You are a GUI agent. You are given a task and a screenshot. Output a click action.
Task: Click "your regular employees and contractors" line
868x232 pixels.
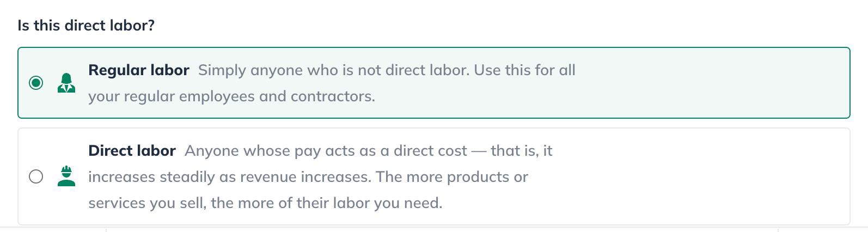pyautogui.click(x=232, y=96)
